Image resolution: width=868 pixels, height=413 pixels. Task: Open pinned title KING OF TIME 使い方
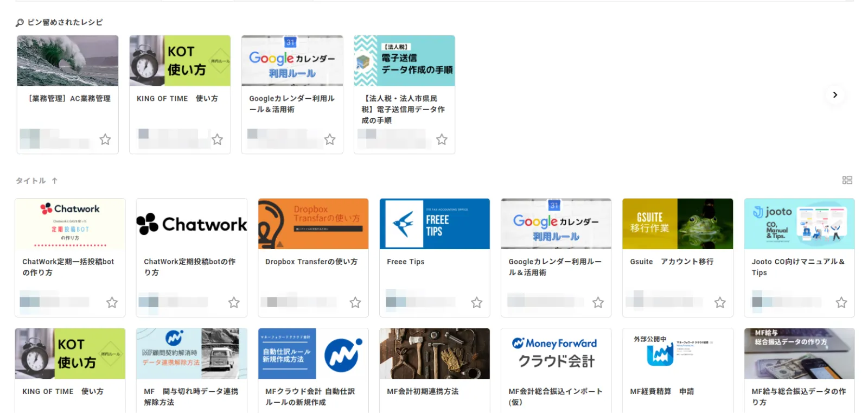[x=177, y=99]
